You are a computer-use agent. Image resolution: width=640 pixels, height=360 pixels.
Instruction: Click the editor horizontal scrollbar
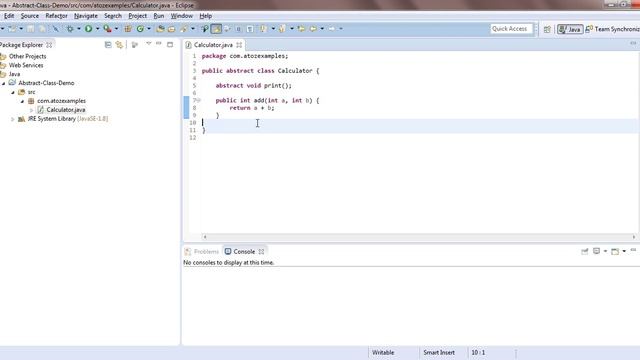pos(419,237)
